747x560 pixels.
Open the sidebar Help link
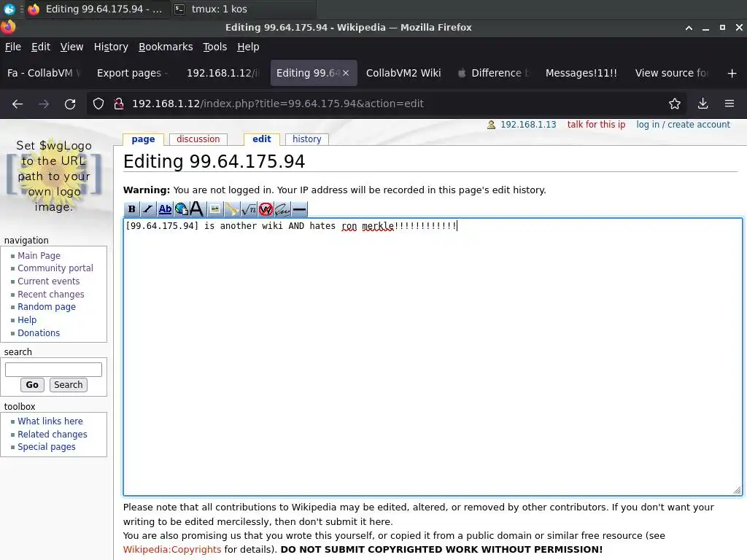[x=27, y=320]
